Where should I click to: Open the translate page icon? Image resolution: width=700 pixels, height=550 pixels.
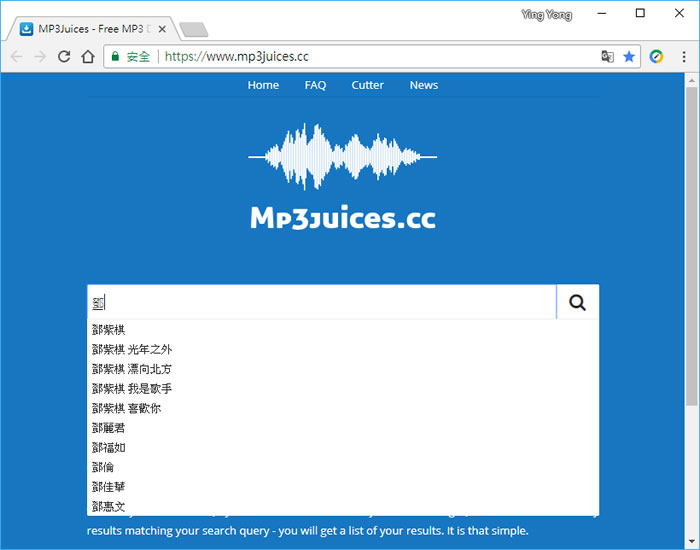(x=608, y=56)
